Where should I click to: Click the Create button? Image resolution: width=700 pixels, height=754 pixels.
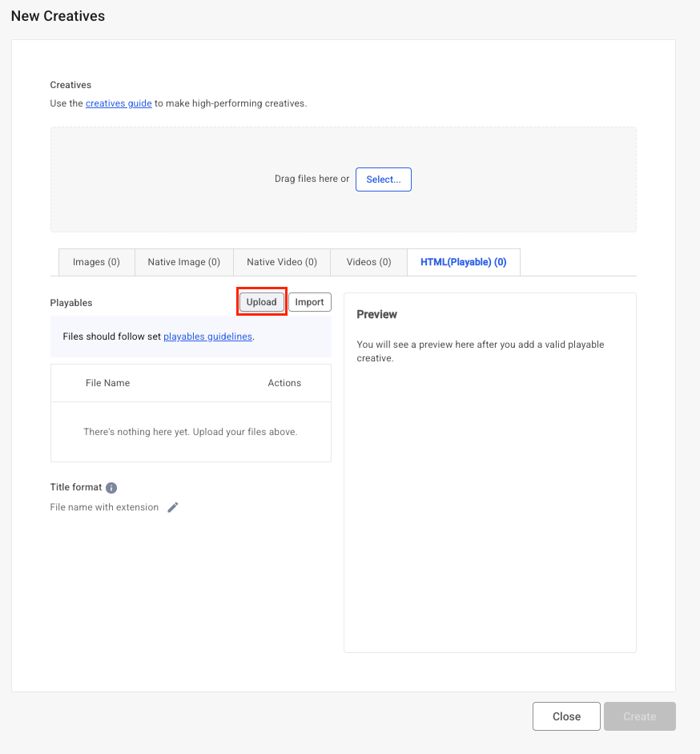[639, 716]
